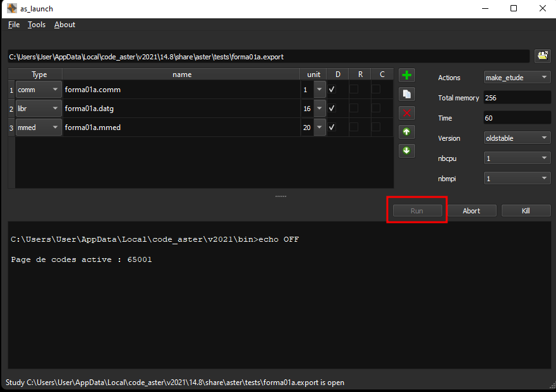Toggle R checkbox for forma01a.datg
Viewport: 556px width, 392px height.
coord(354,109)
